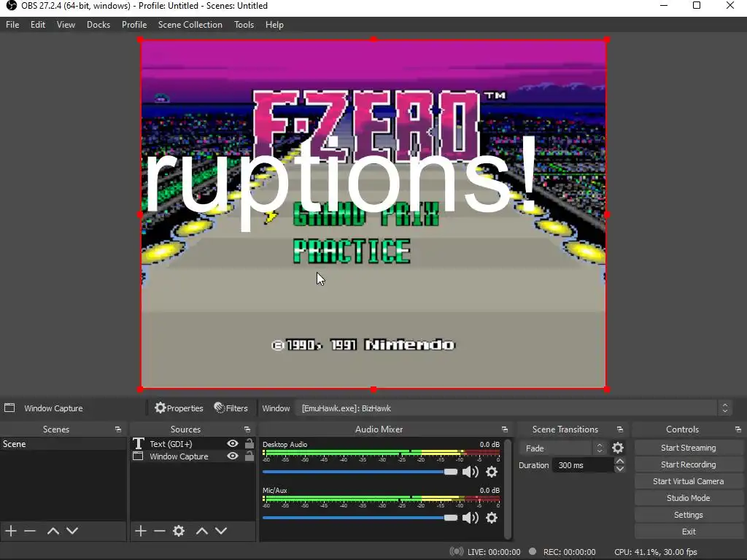The image size is (747, 560).
Task: Pop out the Scenes dock
Action: click(117, 429)
